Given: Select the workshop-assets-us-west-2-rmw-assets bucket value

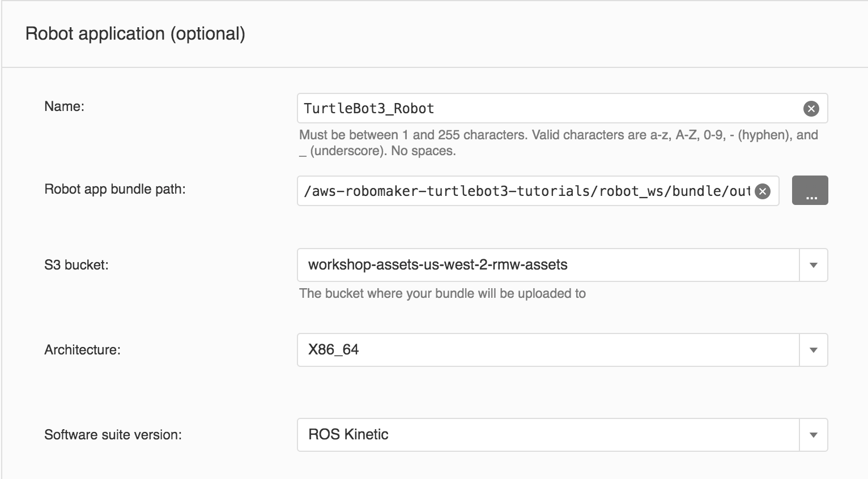Looking at the screenshot, I should (437, 265).
